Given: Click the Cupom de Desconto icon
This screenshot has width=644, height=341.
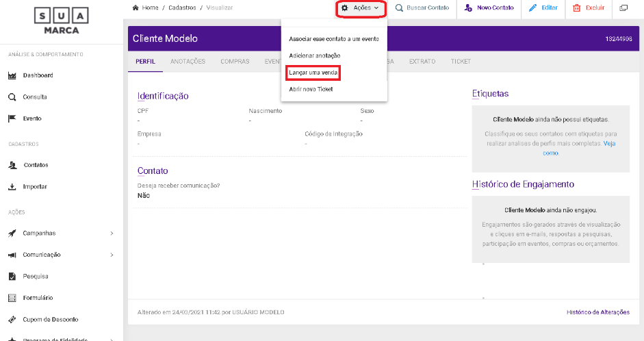Looking at the screenshot, I should point(12,320).
